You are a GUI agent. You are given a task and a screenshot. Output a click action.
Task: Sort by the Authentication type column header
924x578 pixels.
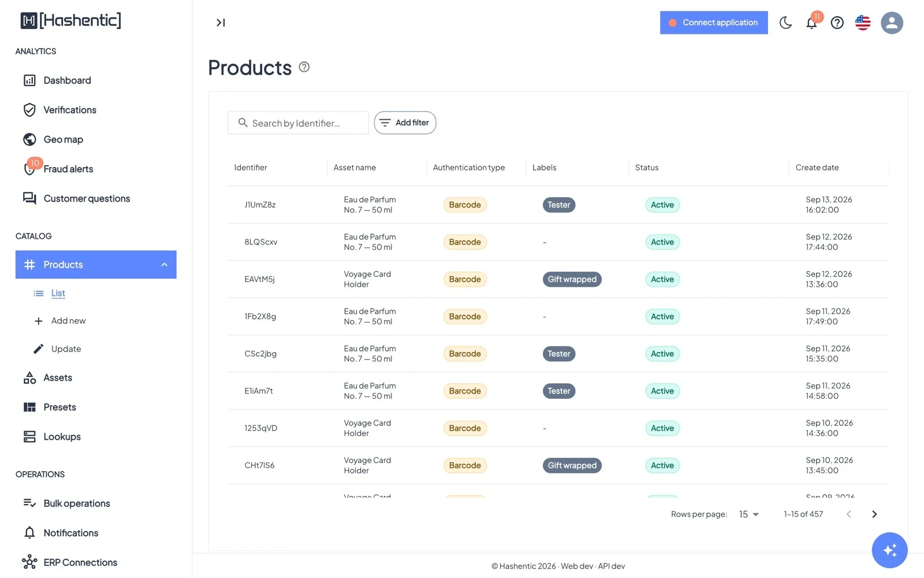[x=469, y=168]
